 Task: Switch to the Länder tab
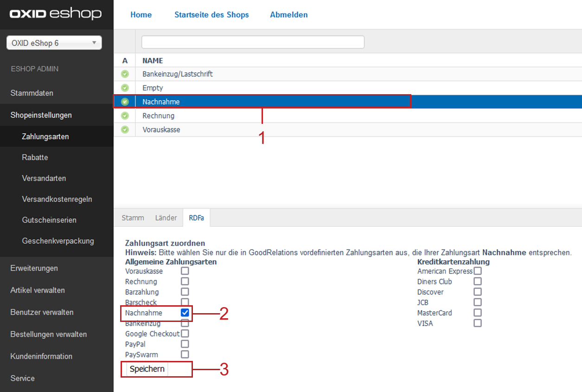pos(166,218)
